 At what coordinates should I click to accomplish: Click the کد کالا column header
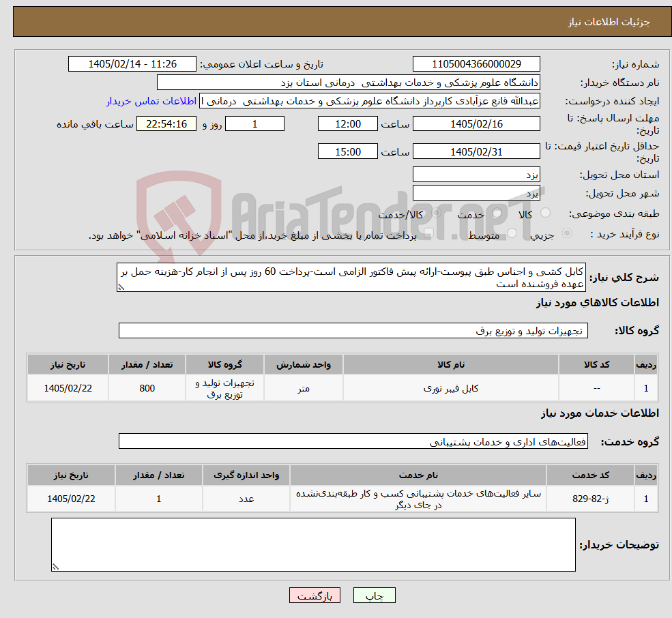(596, 364)
